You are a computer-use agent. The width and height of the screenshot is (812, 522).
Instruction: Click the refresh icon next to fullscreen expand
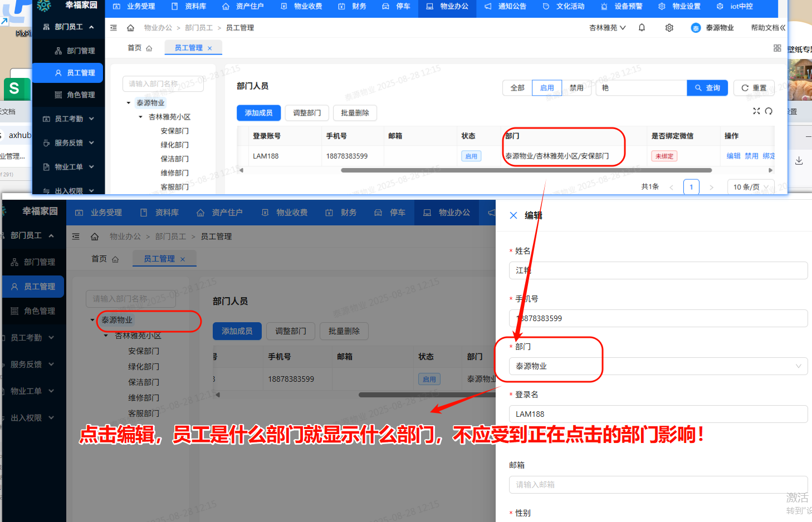769,111
